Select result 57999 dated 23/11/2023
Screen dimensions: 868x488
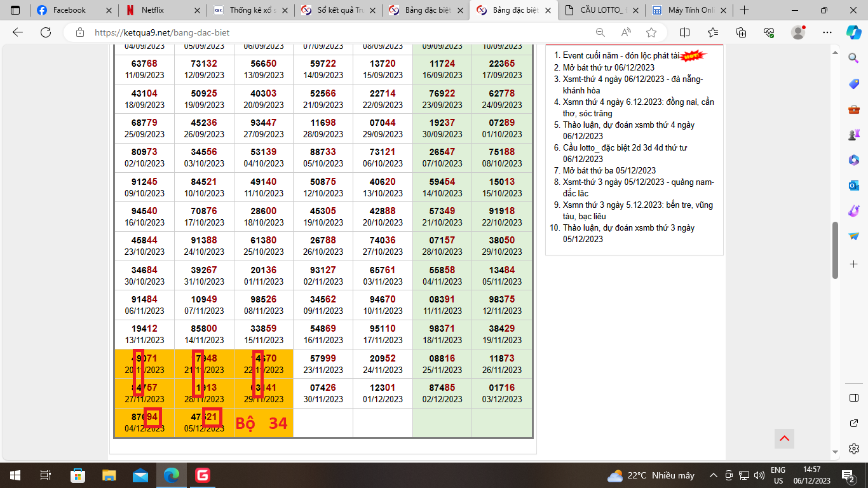[x=323, y=364]
